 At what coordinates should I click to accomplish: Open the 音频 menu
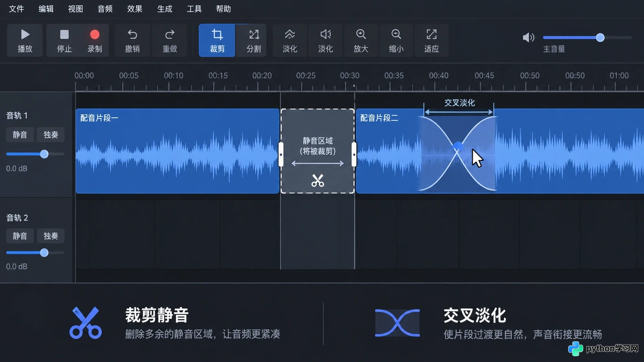coord(105,9)
